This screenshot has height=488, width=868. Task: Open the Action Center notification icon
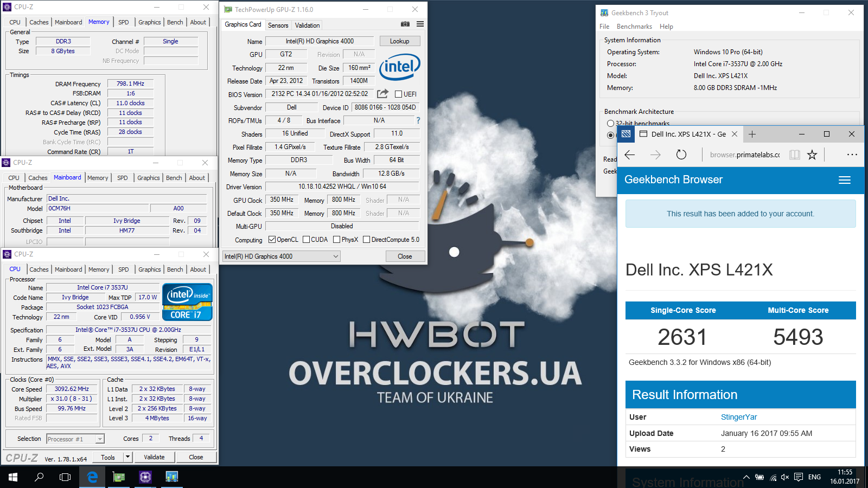(x=799, y=477)
